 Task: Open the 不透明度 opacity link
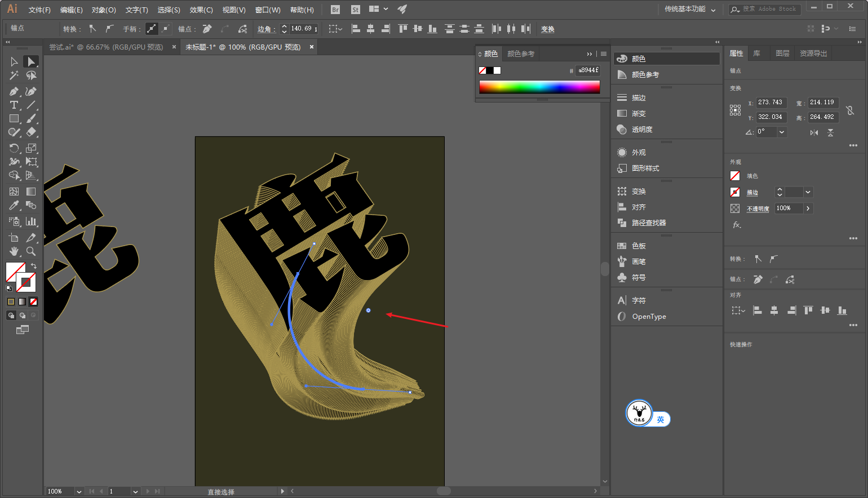758,209
